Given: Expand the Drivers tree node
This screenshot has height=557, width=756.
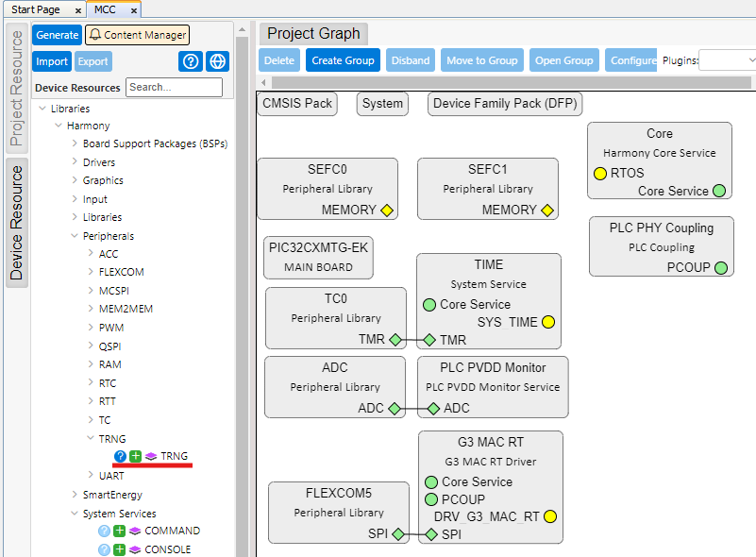Looking at the screenshot, I should pyautogui.click(x=76, y=162).
